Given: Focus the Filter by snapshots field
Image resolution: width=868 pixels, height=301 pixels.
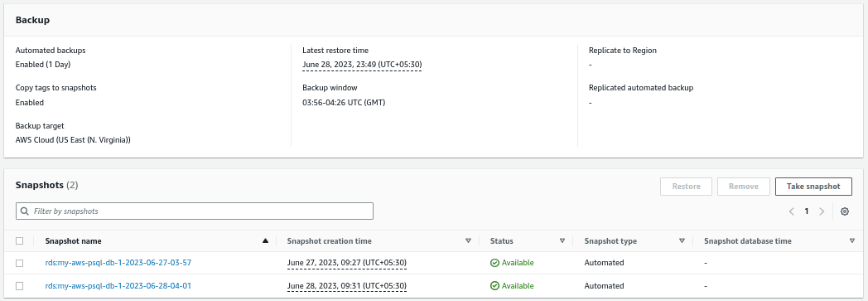Looking at the screenshot, I should [195, 211].
